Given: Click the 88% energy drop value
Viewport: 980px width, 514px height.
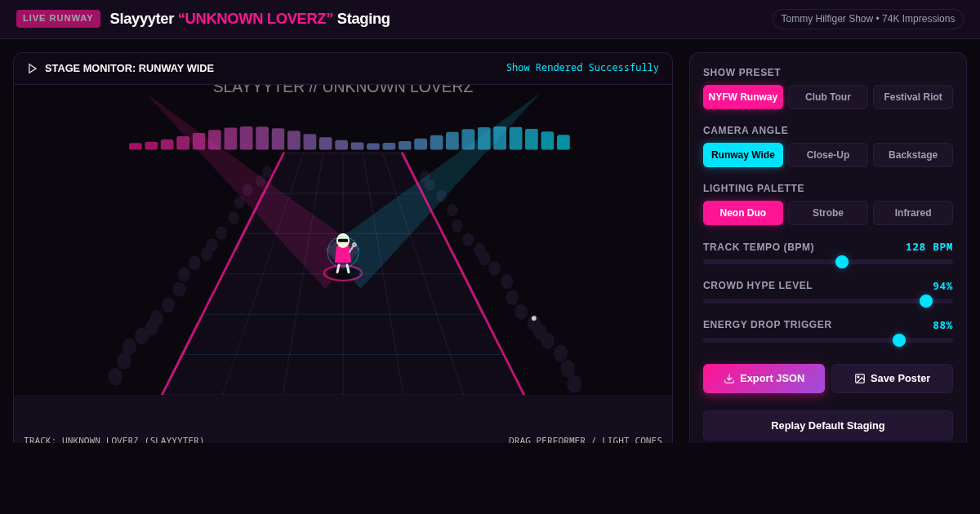Looking at the screenshot, I should 943,326.
